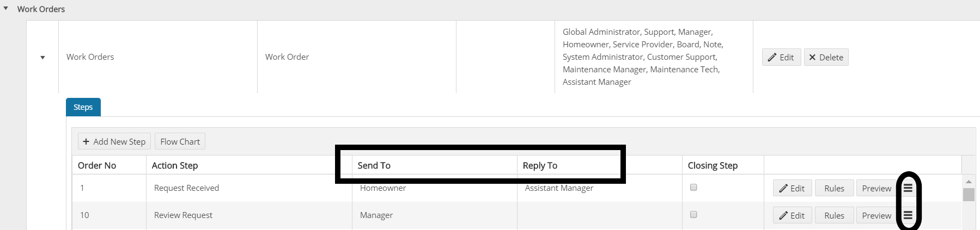
Task: Open the Flow Chart view
Action: pyautogui.click(x=180, y=141)
